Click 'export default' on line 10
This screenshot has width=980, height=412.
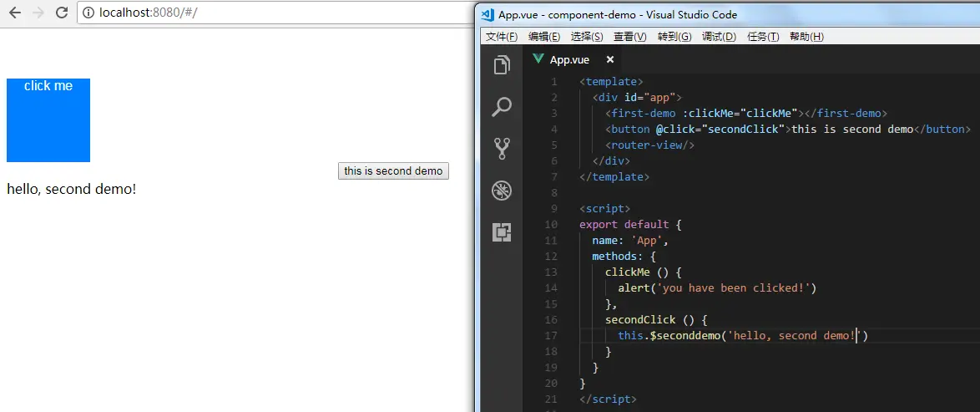(x=624, y=224)
